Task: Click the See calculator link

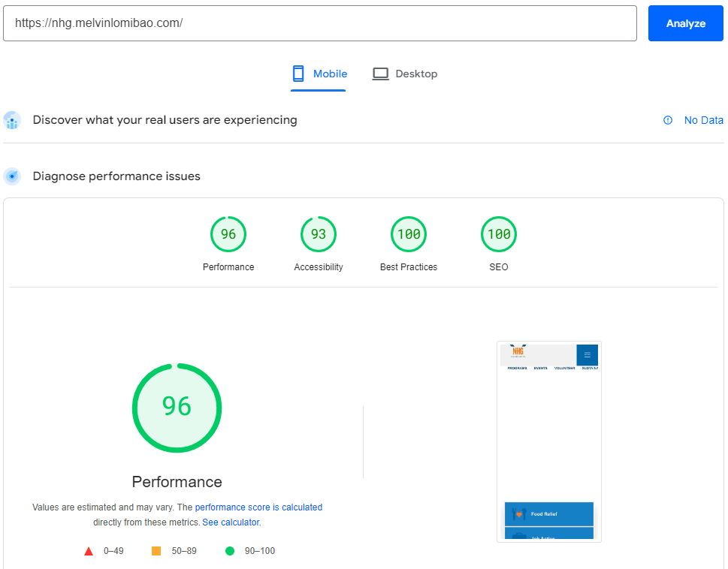Action: 231,521
